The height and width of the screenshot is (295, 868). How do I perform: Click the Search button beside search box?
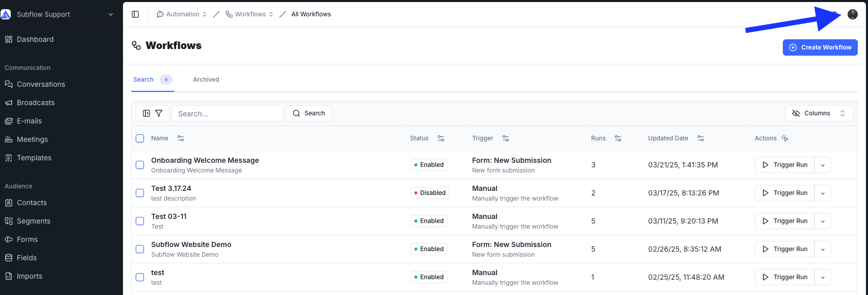tap(309, 113)
